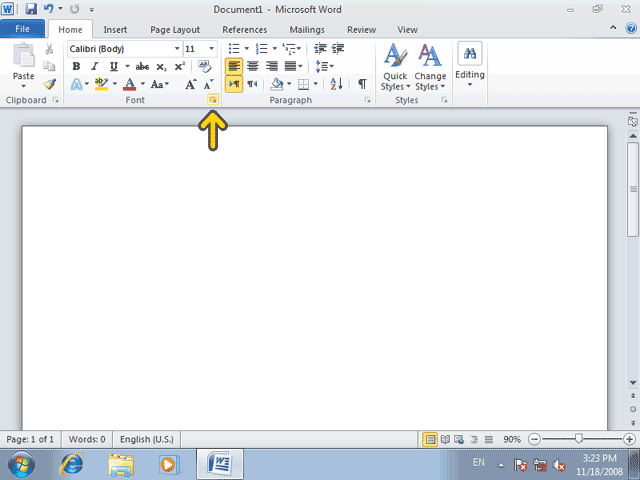Viewport: 640px width, 480px height.
Task: Apply strikethrough with the abc icon
Action: tap(142, 67)
